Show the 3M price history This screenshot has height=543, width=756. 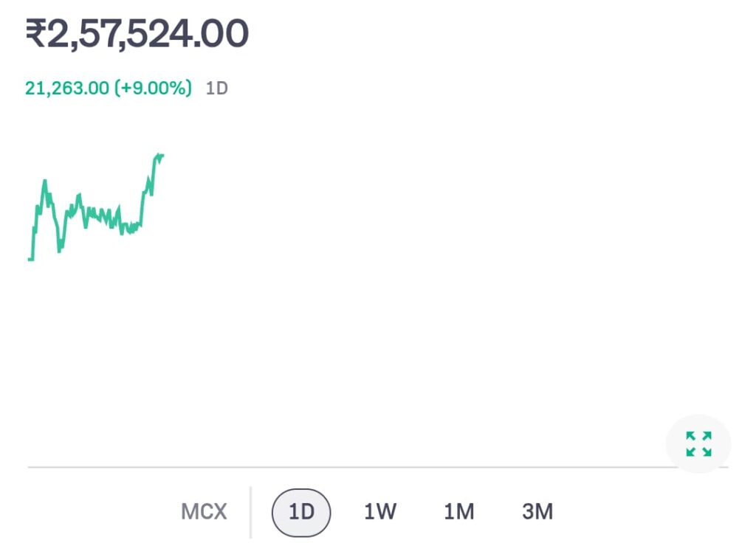537,512
